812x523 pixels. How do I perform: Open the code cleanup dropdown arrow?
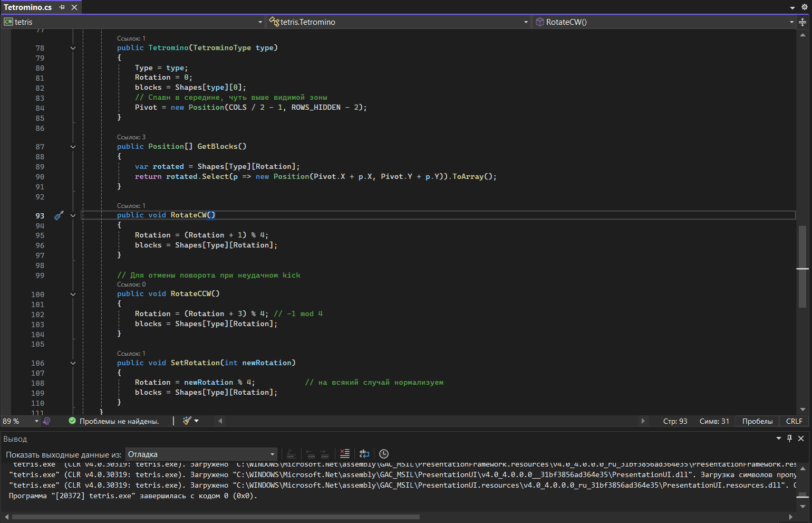click(197, 421)
